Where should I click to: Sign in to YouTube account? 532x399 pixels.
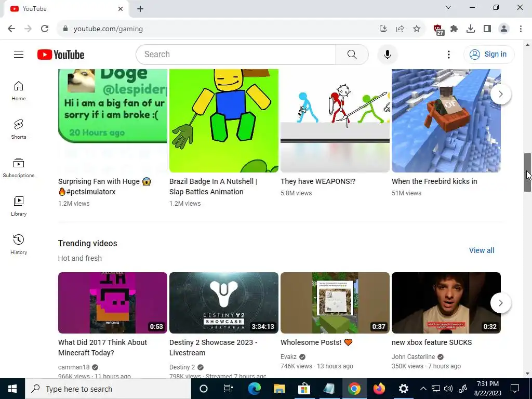(488, 54)
